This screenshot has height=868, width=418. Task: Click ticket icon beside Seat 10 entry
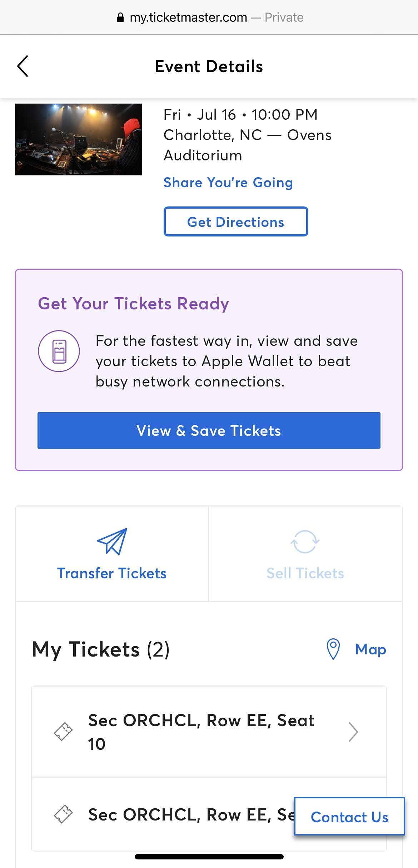coord(63,732)
